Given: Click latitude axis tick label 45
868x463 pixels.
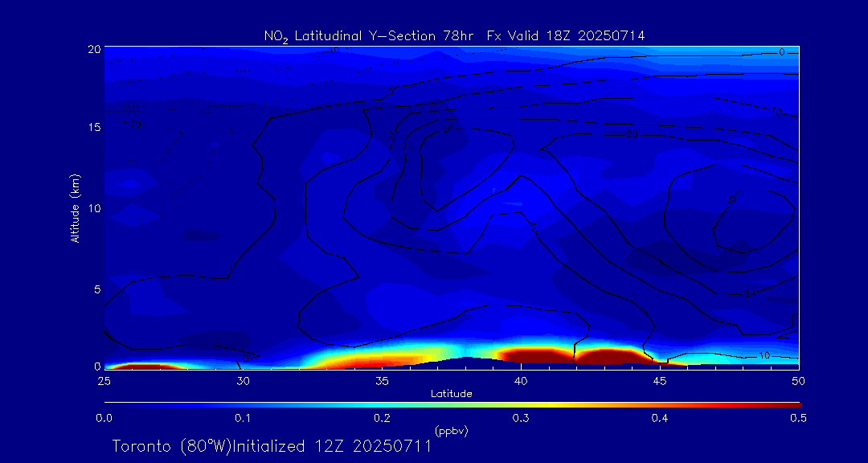Looking at the screenshot, I should [659, 380].
